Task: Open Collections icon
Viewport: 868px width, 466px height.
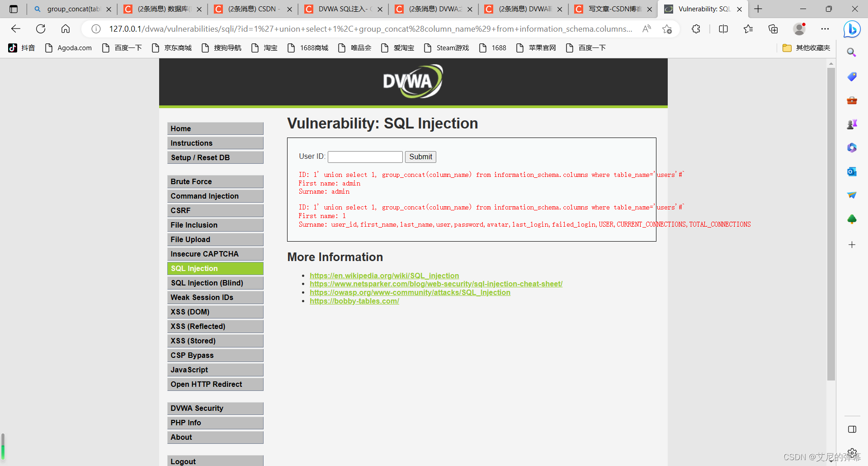Action: (773, 29)
